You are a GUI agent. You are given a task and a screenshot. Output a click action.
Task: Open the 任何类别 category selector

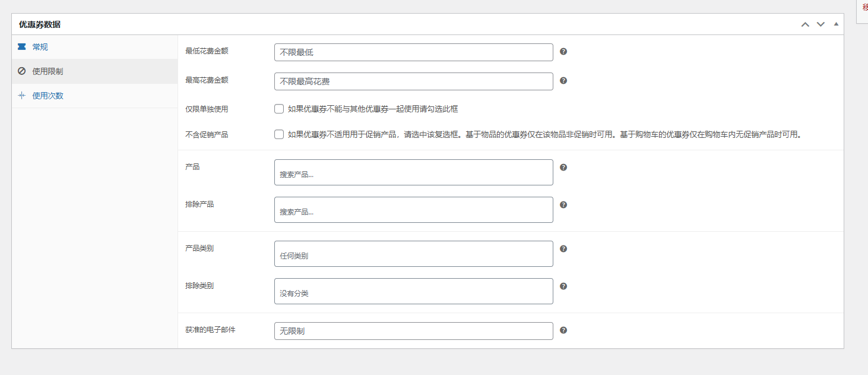413,253
